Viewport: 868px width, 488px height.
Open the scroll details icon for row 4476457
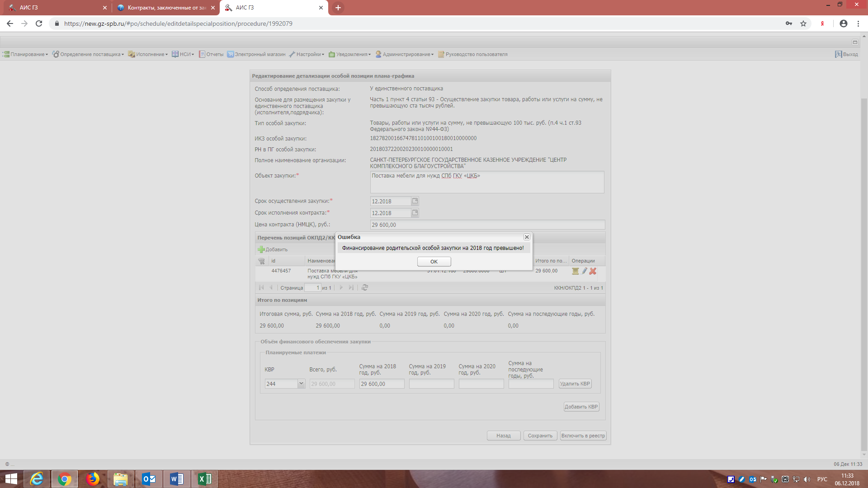click(575, 271)
